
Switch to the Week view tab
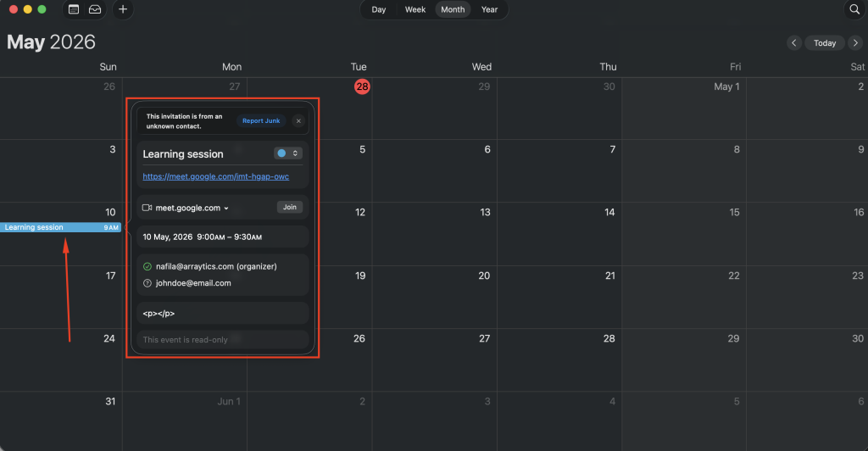(x=415, y=9)
